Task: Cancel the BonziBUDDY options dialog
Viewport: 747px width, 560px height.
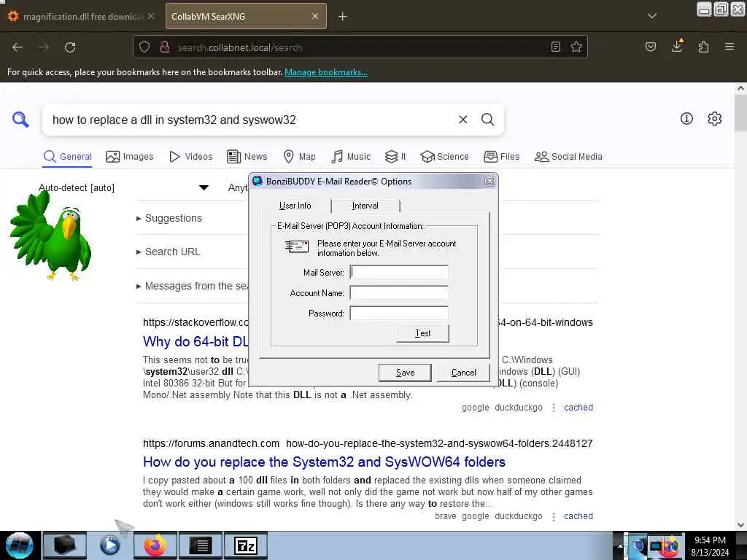Action: coord(463,373)
